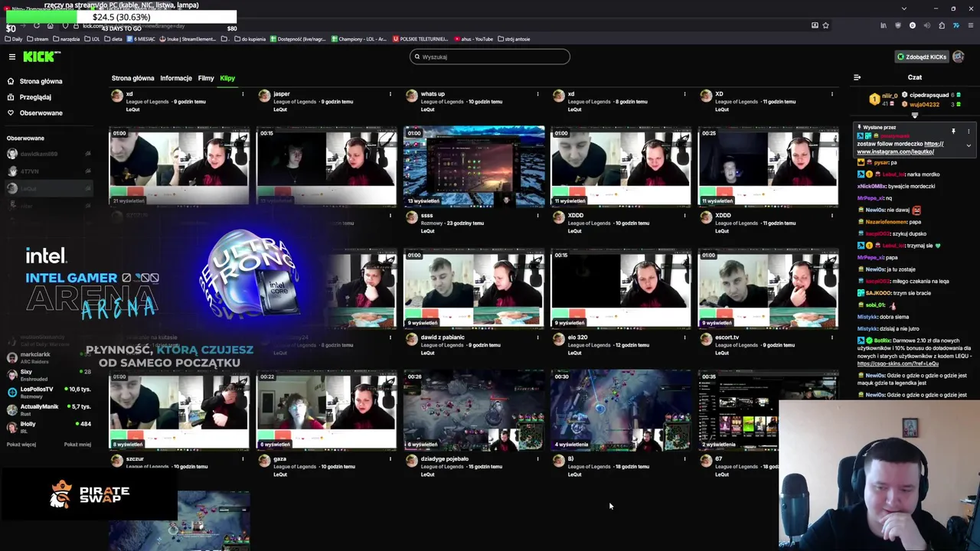Collapse the Czat panel with the arrow icon
Viewport: 980px width, 551px height.
click(x=857, y=77)
